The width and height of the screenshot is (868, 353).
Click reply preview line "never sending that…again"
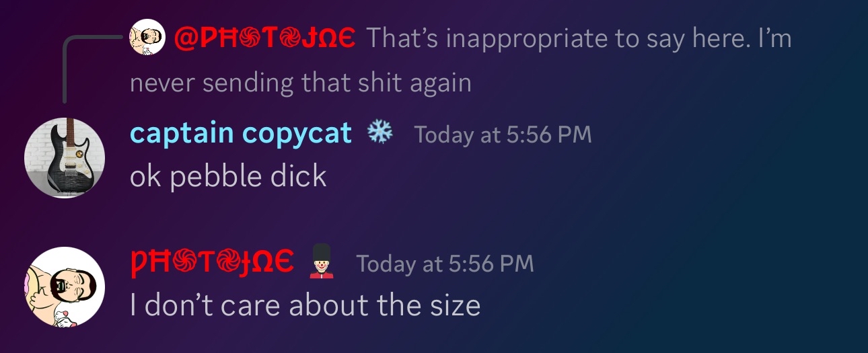point(300,83)
